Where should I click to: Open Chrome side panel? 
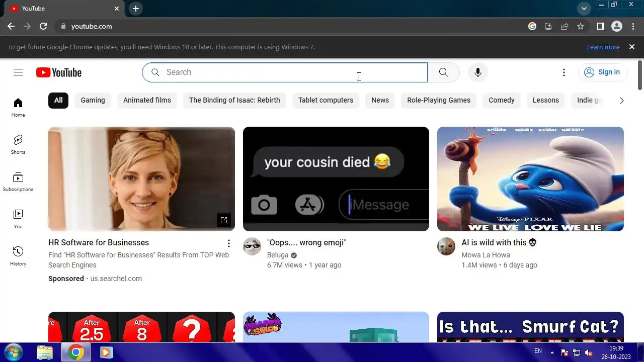point(600,26)
